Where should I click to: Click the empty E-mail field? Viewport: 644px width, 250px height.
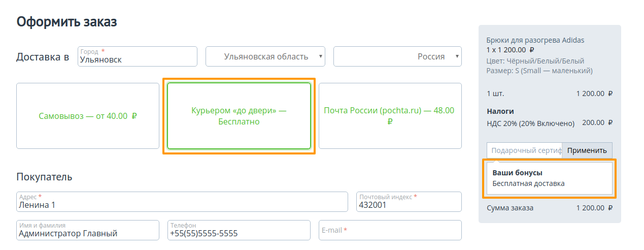tap(390, 230)
